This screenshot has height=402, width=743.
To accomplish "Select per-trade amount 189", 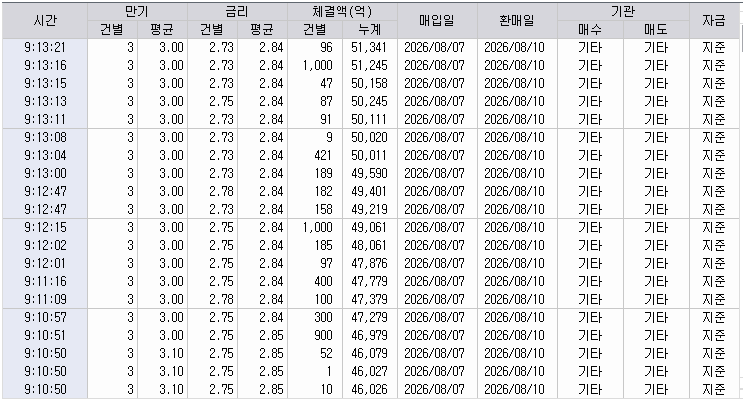I will pos(323,174).
